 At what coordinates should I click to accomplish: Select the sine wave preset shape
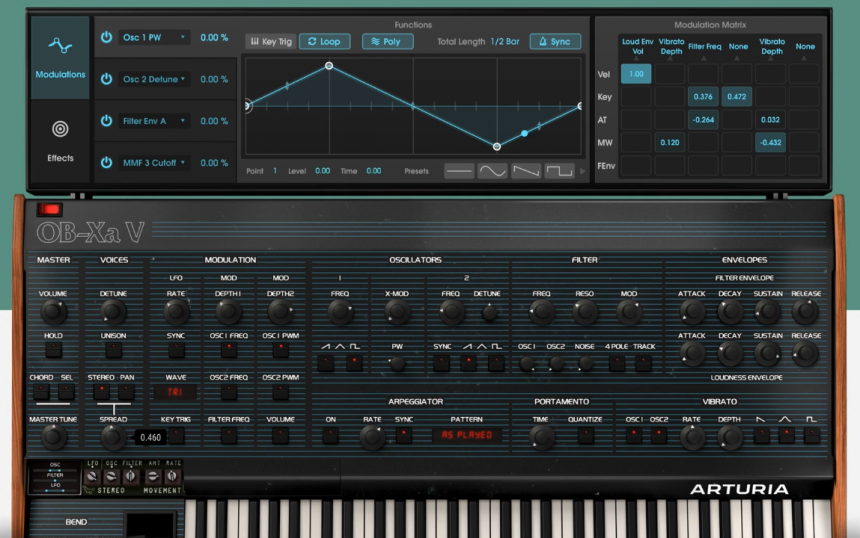[x=492, y=171]
